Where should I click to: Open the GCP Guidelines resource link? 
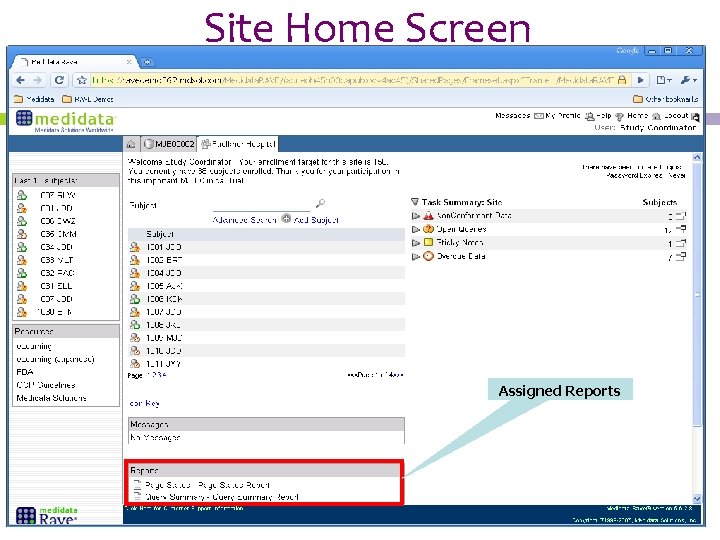(x=45, y=385)
